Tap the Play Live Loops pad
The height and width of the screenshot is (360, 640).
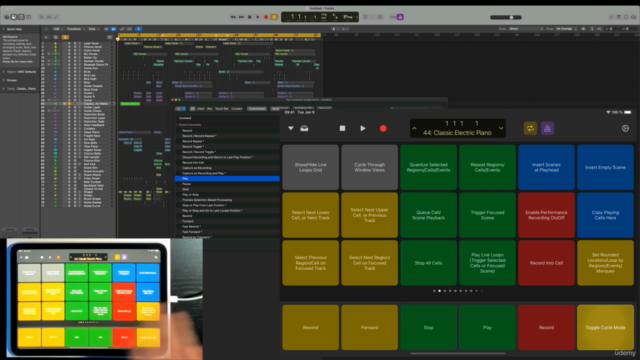tap(487, 263)
